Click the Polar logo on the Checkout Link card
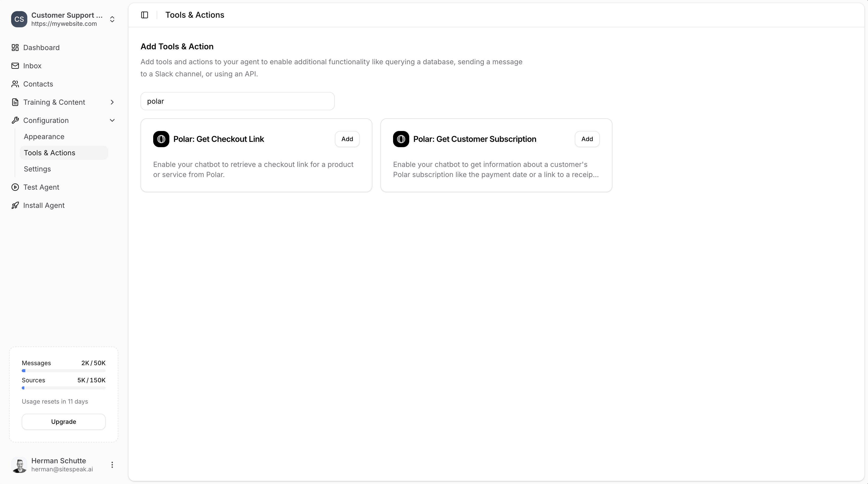This screenshot has width=868, height=484. [161, 139]
